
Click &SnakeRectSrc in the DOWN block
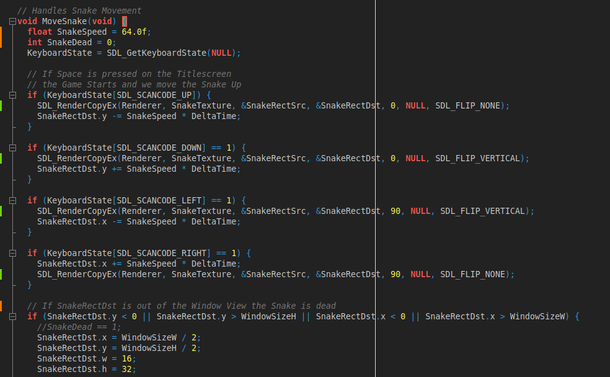(273, 158)
